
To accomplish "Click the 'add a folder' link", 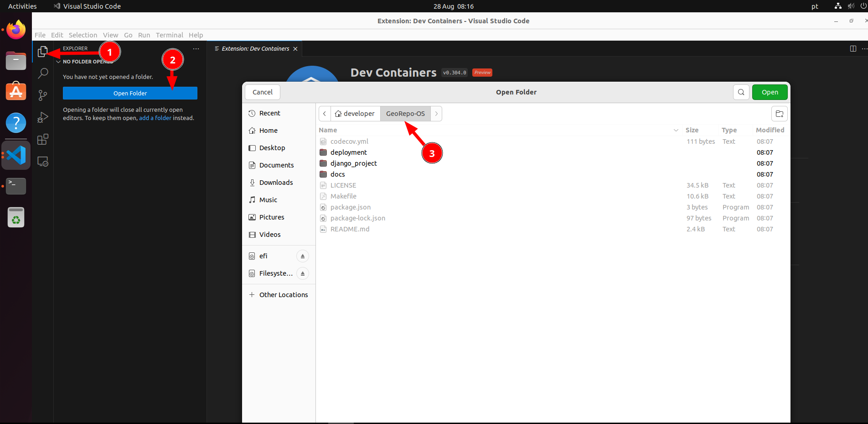I will [155, 118].
